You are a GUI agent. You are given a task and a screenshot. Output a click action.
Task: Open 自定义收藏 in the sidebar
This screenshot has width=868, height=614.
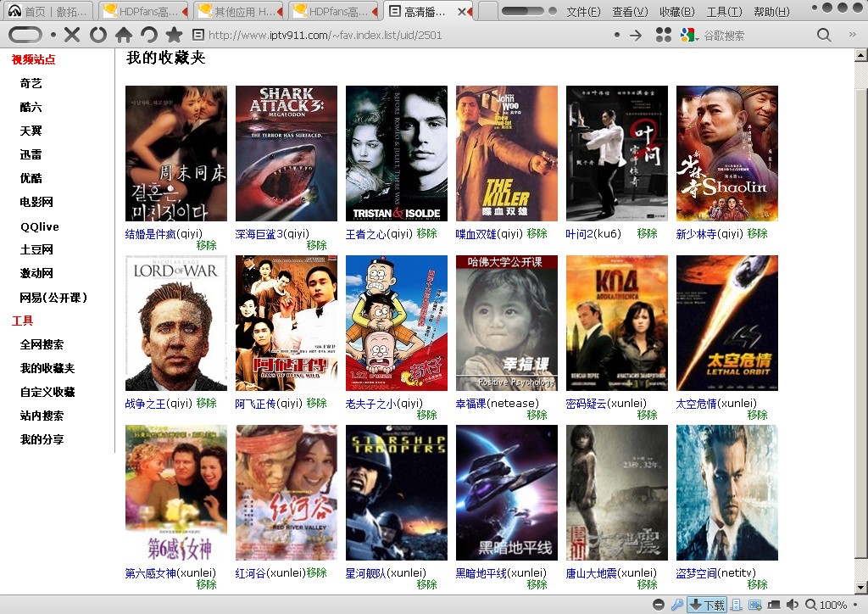coord(47,393)
